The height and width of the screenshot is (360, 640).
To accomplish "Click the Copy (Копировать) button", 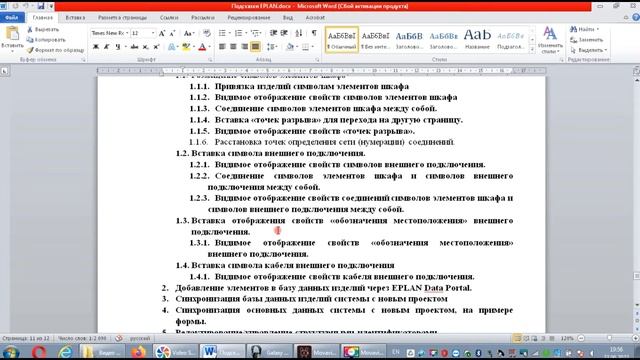I will [x=46, y=40].
